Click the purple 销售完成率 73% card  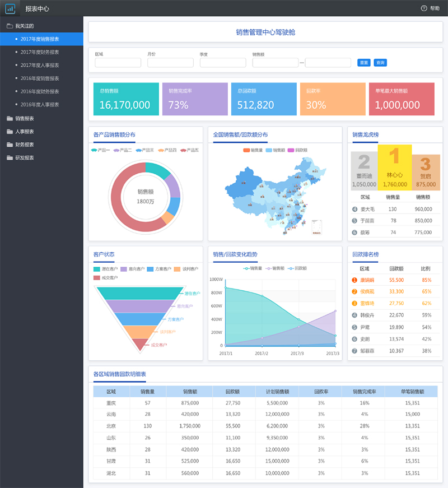(195, 99)
